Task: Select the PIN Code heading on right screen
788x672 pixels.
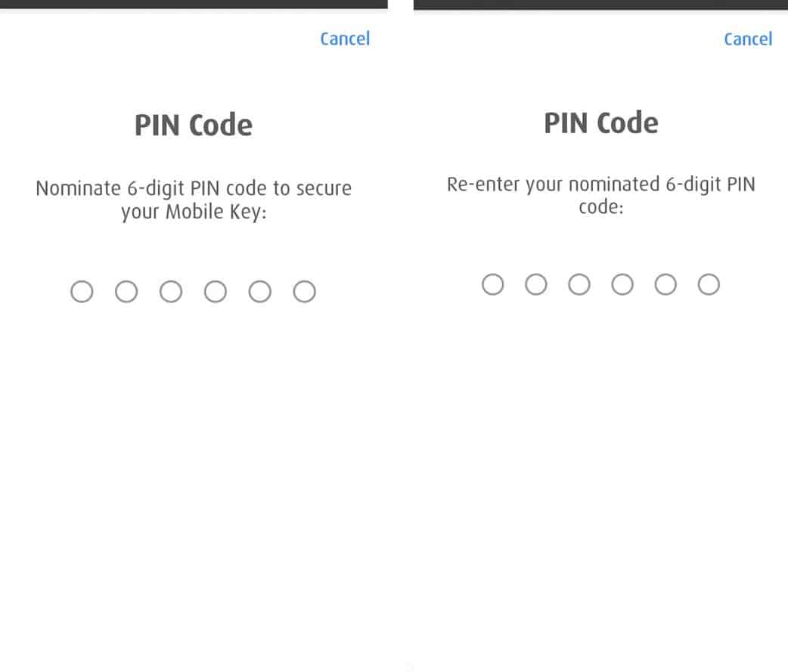Action: 600,122
